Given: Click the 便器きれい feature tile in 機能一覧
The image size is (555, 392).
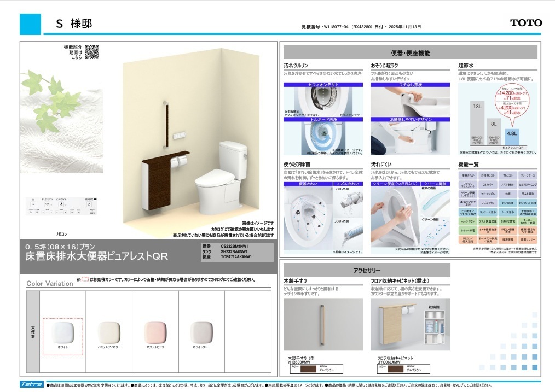Looking at the screenshot, I should (x=467, y=175).
